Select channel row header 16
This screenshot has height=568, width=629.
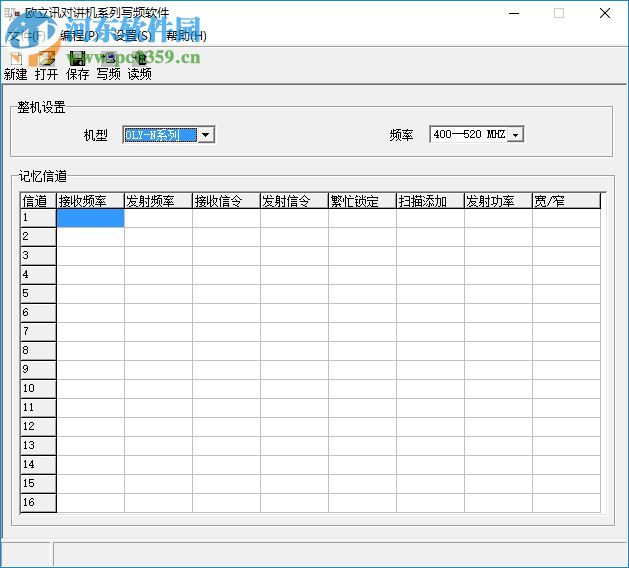point(39,503)
